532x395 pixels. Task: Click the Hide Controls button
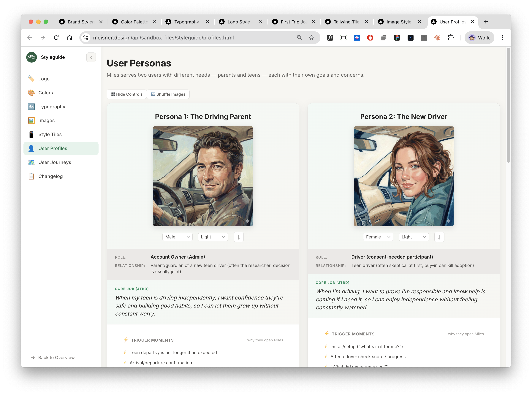[127, 94]
